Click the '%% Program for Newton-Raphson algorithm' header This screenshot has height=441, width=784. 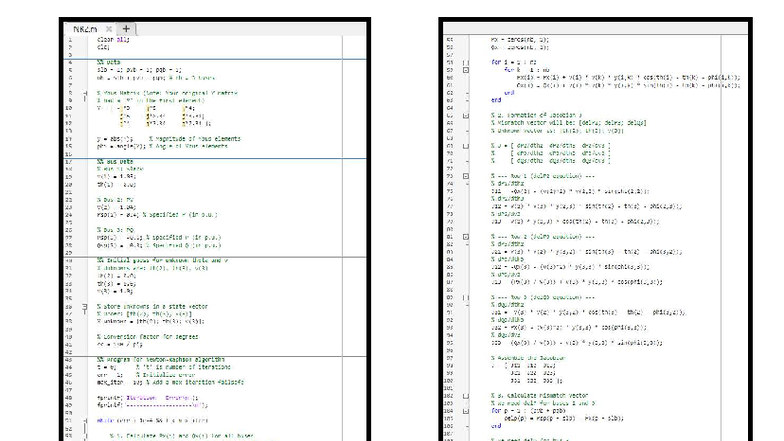160,360
